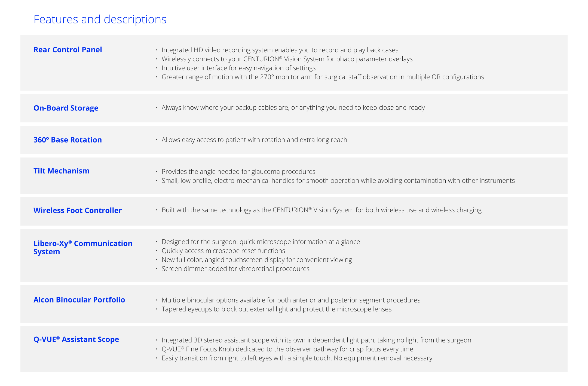Viewport: 588px width, 386px height.
Task: Select the extra long reach description
Action: [x=254, y=140]
